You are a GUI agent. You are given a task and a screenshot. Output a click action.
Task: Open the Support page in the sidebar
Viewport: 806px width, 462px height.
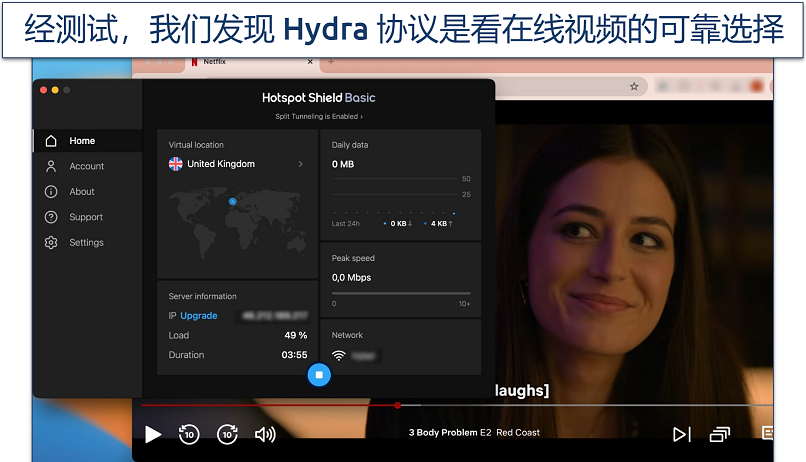click(x=87, y=217)
